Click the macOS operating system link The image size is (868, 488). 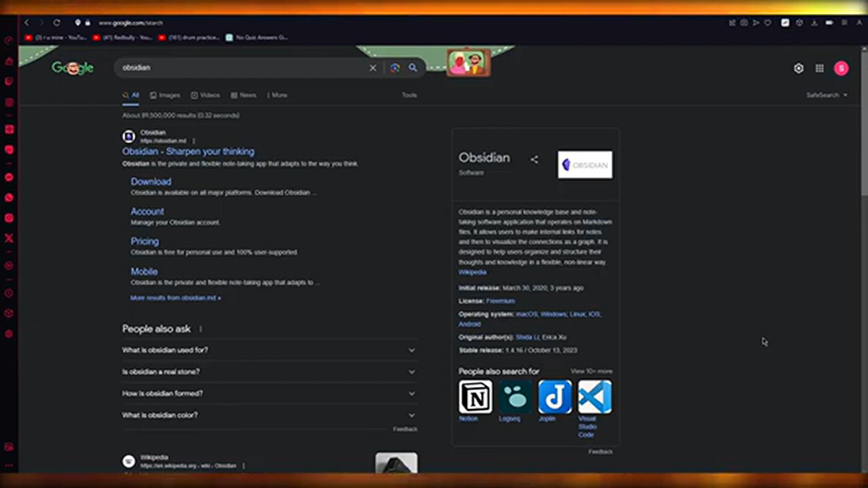527,314
